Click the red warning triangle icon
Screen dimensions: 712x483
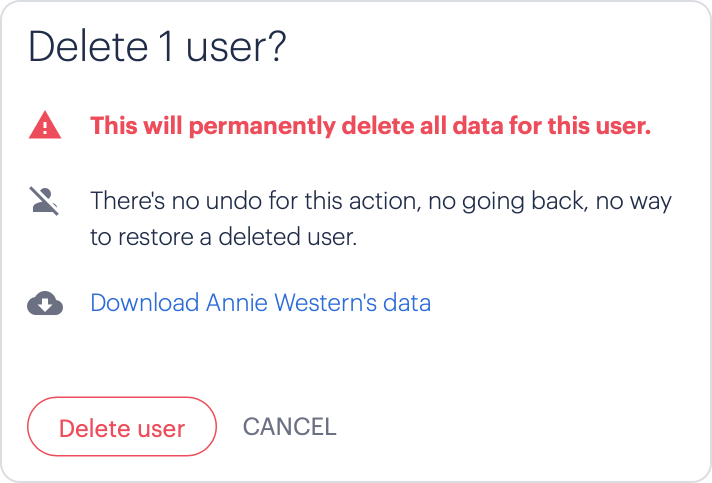pyautogui.click(x=44, y=125)
